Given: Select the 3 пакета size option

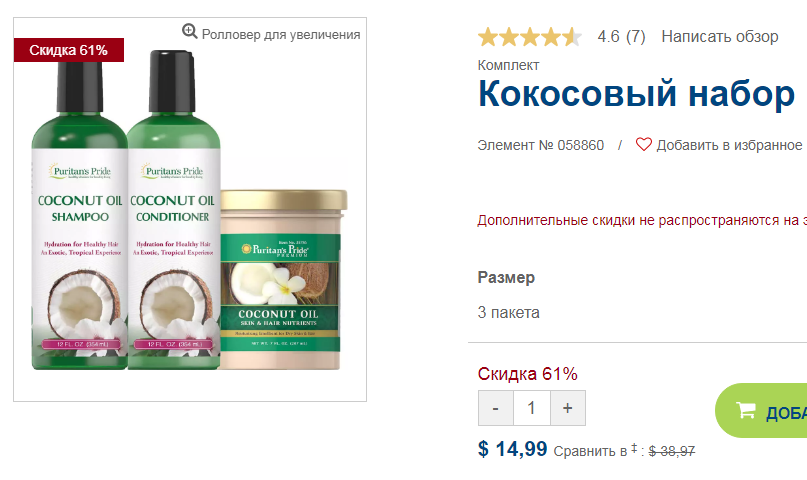Looking at the screenshot, I should pos(508,312).
